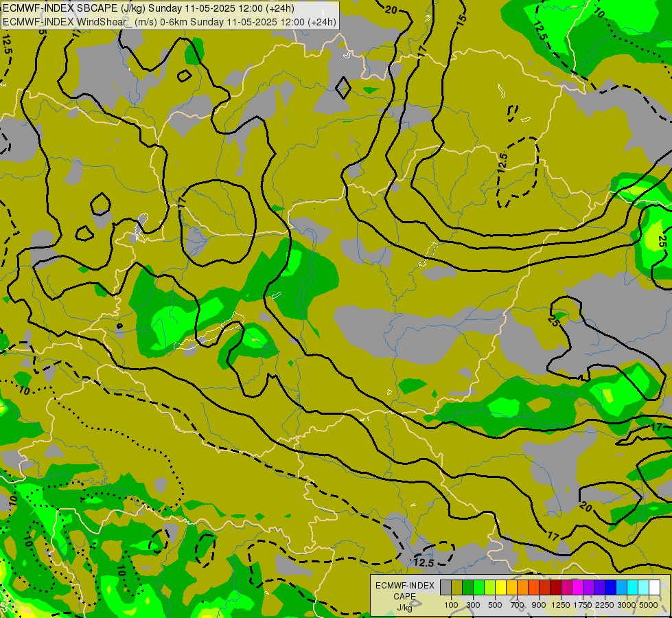Viewport: 672px width, 618px height.
Task: Select the 500 legend scale label
Action: pyautogui.click(x=495, y=605)
